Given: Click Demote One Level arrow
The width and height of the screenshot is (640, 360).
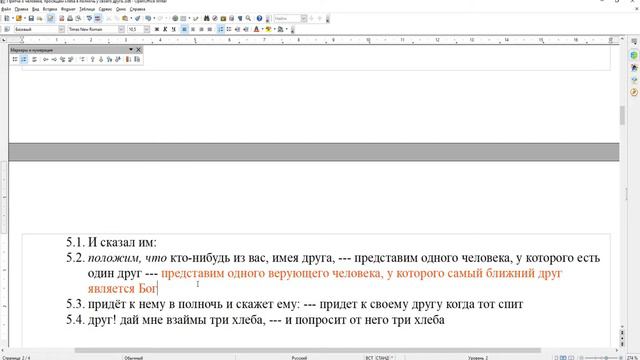Looking at the screenshot, I should pos(54,60).
